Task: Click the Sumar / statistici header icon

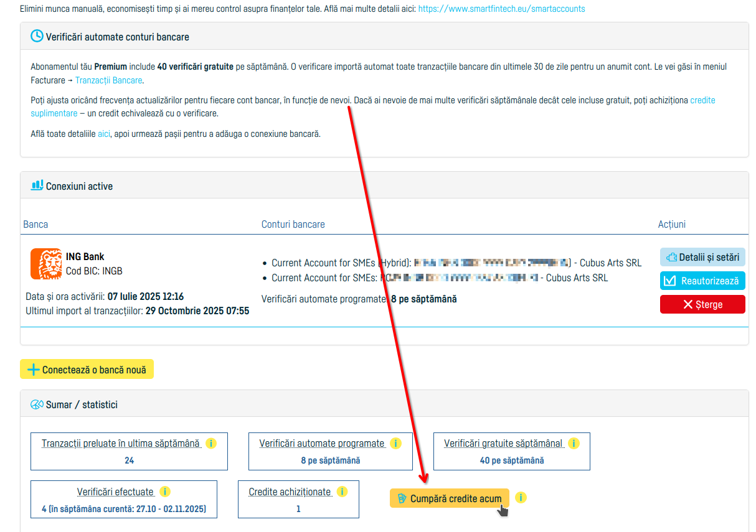Action: click(37, 404)
